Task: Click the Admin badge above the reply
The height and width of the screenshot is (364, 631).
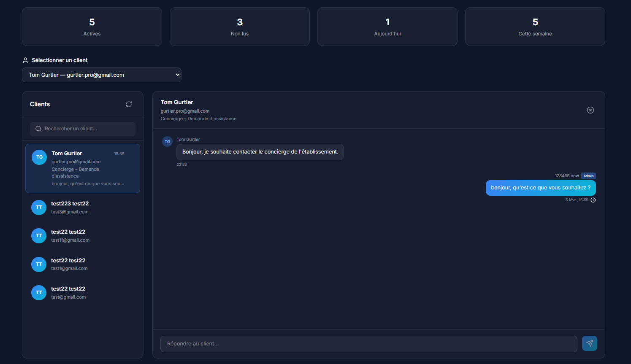Action: click(588, 176)
